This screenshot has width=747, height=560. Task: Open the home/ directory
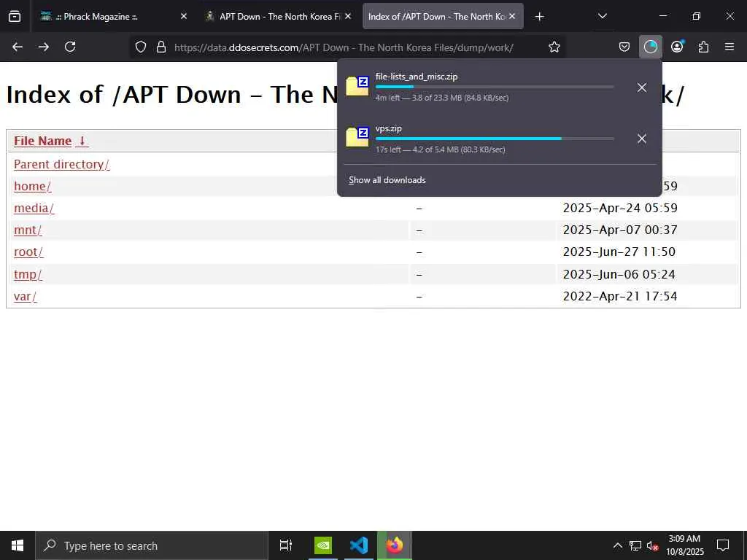[32, 186]
